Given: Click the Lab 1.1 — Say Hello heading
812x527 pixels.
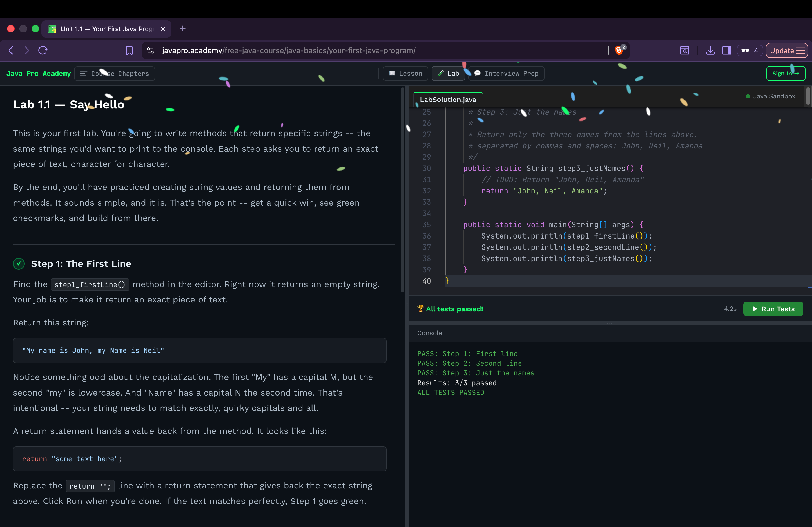Looking at the screenshot, I should tap(68, 104).
